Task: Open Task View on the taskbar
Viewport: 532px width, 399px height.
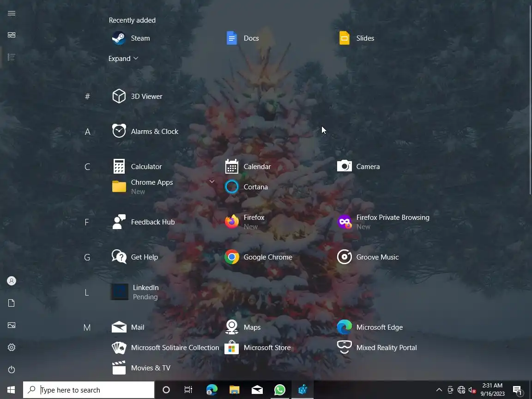Action: [x=188, y=390]
